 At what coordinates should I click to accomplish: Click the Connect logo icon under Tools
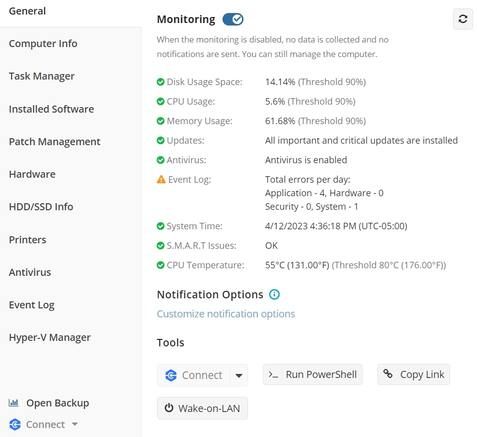(x=171, y=375)
